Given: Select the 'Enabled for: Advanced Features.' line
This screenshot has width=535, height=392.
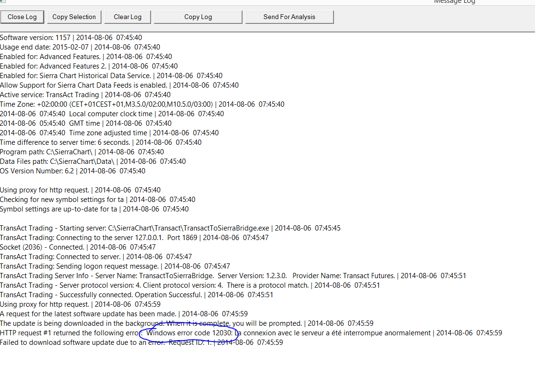Looking at the screenshot, I should tap(86, 57).
